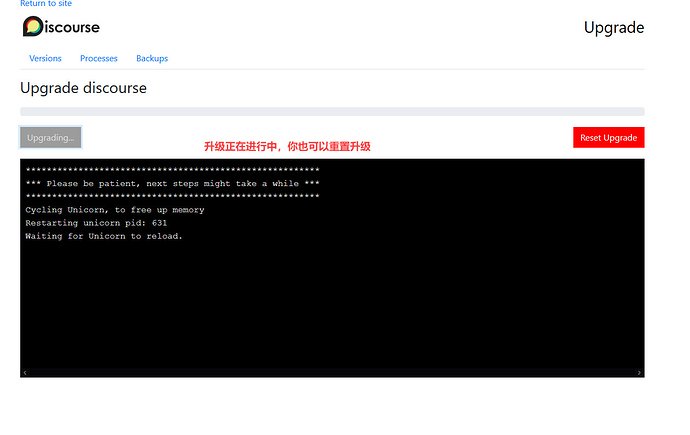Open the Backups tab

click(152, 58)
